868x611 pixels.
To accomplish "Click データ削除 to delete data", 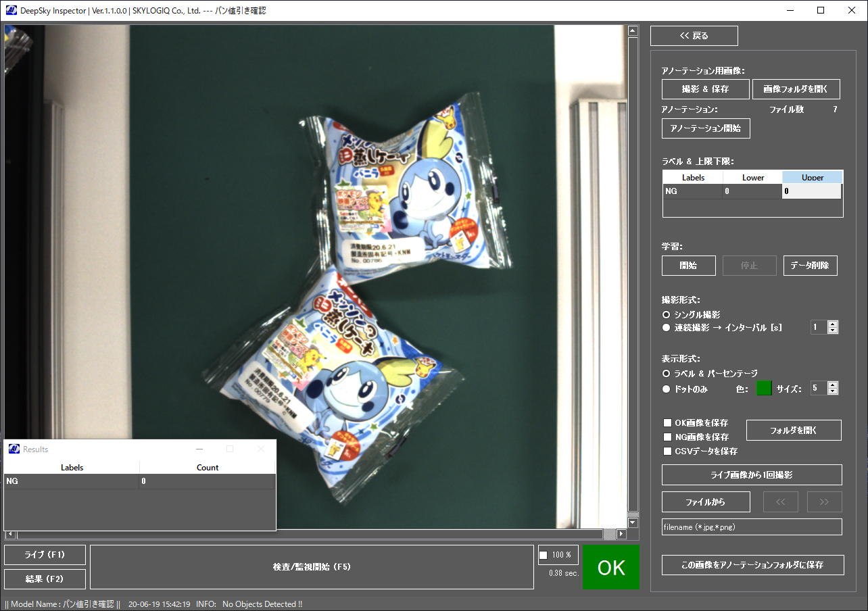I will [x=811, y=266].
